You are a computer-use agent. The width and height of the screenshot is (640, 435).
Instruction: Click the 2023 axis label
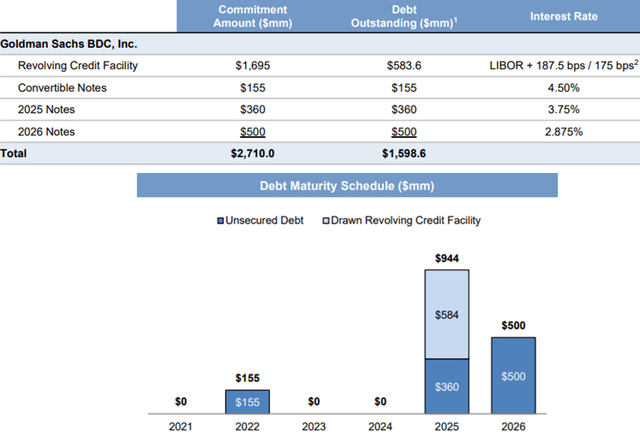pos(314,426)
